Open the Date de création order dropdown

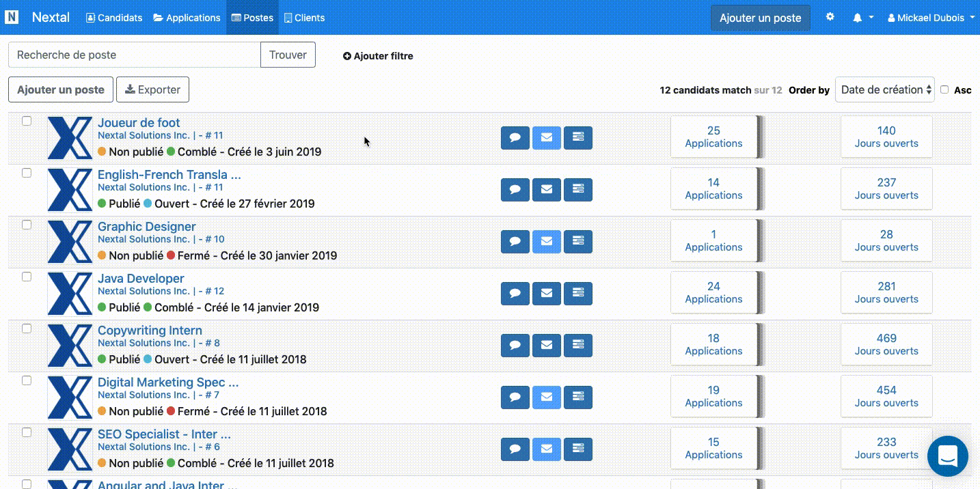pos(885,89)
